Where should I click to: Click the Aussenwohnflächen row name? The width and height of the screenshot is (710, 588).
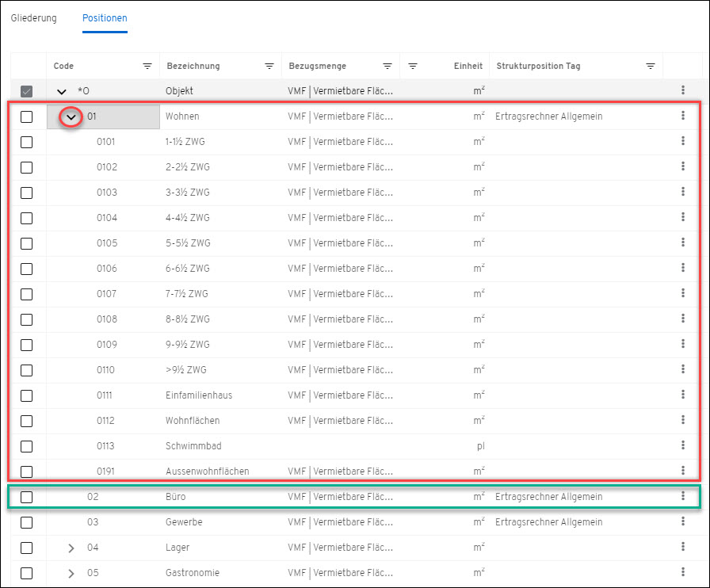click(x=207, y=472)
